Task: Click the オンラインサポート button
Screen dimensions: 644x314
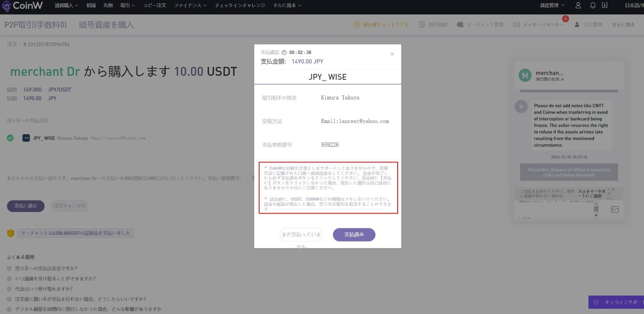Action: (x=616, y=302)
